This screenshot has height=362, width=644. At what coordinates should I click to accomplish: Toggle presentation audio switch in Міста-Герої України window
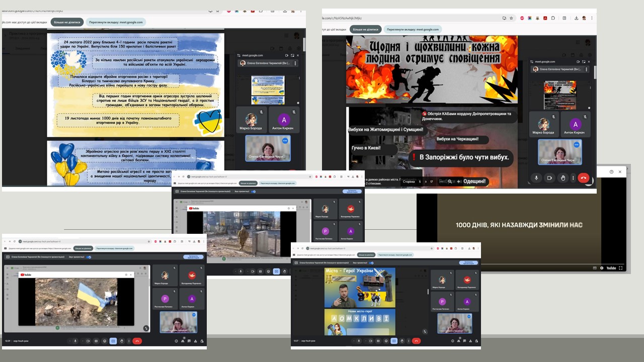[x=371, y=263]
